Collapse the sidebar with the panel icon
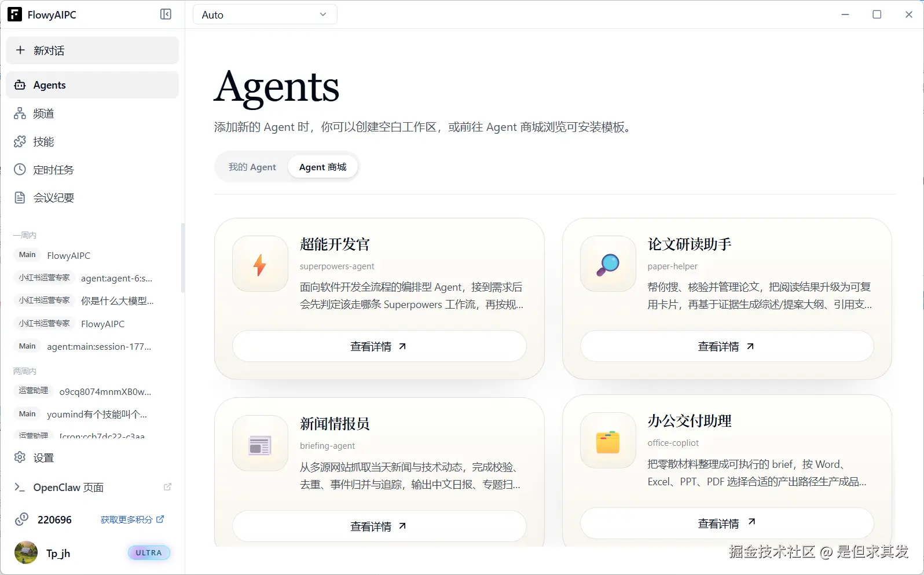924x575 pixels. 166,14
